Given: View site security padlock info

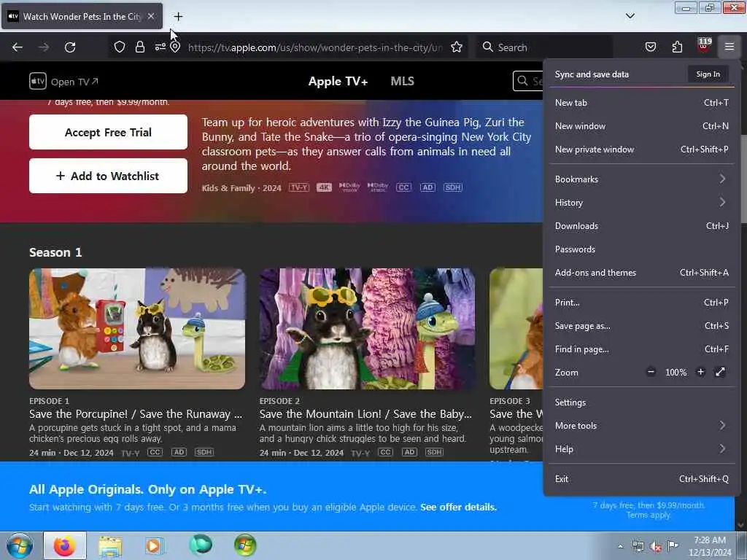Looking at the screenshot, I should 139,47.
